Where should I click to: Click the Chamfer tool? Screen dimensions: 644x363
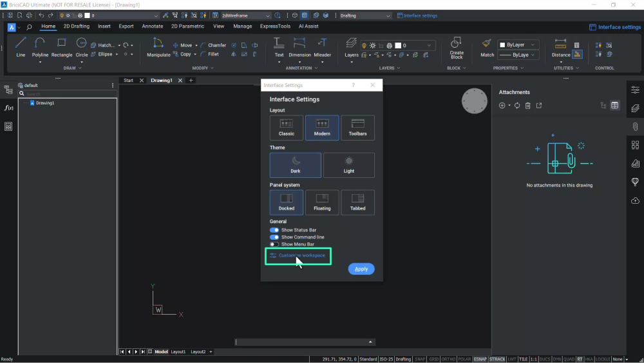click(213, 45)
